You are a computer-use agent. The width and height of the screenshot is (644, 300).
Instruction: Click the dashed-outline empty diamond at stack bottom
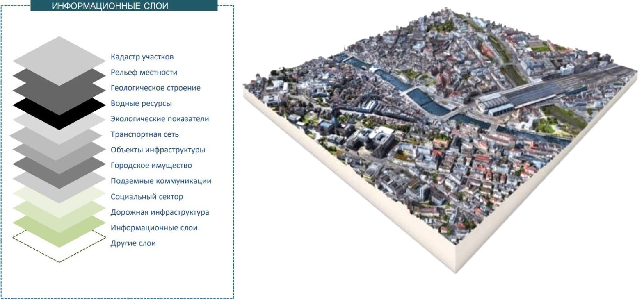point(59,254)
